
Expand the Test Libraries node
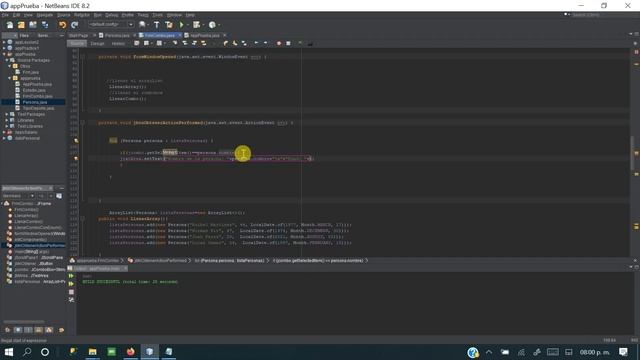(x=7, y=126)
